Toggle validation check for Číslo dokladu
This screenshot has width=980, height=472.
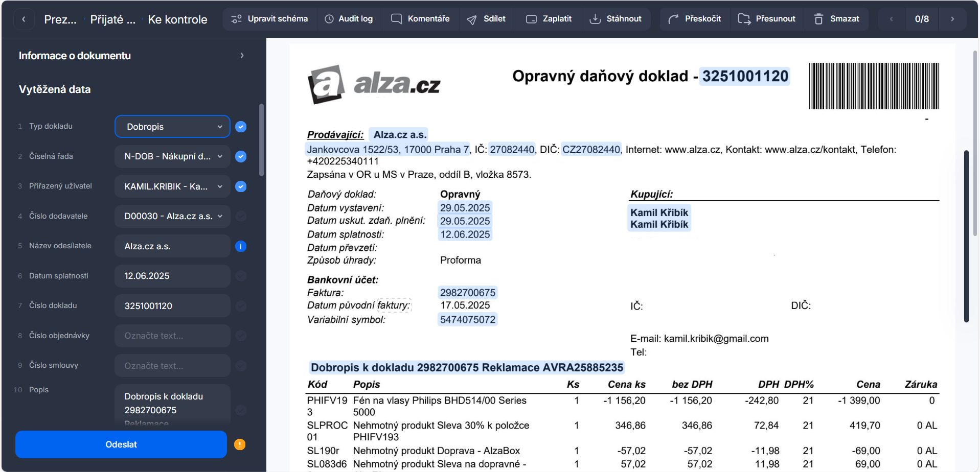click(x=241, y=306)
